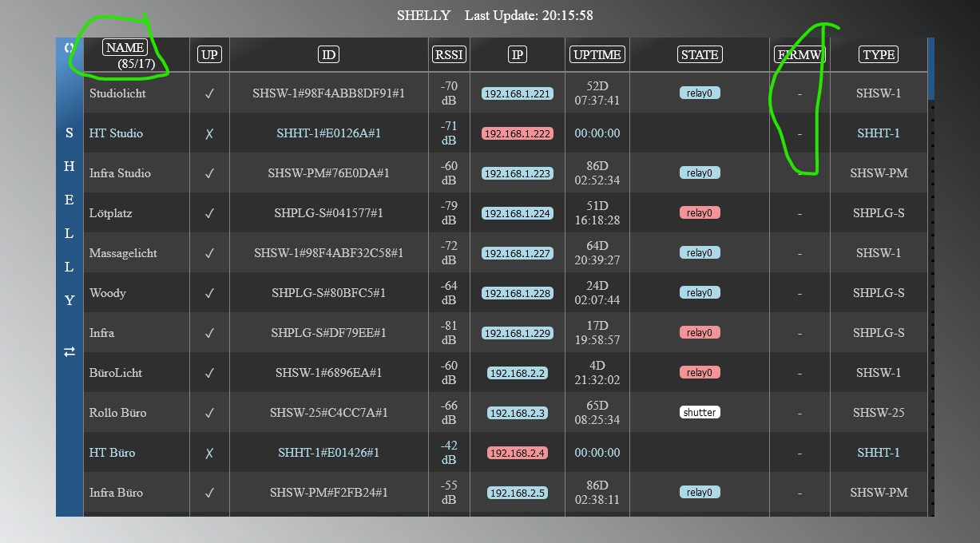Viewport: 980px width, 543px height.
Task: Select the Massagelicht device name
Action: [x=123, y=253]
